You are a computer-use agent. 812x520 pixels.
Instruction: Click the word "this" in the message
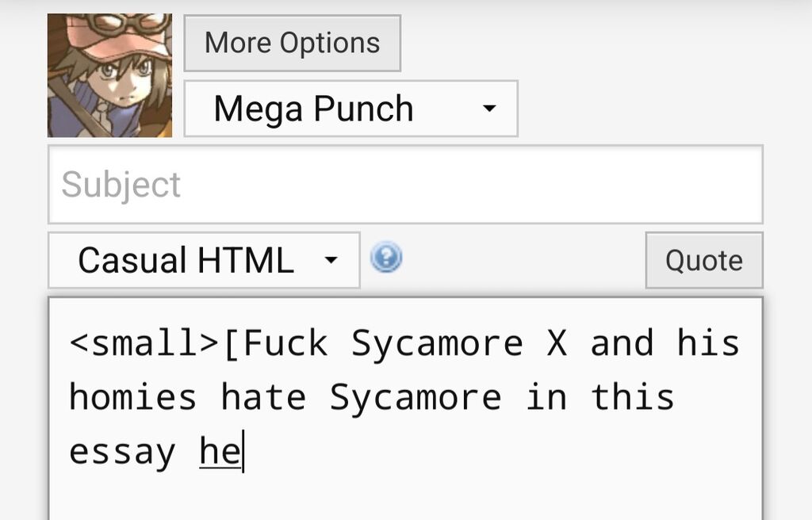633,397
